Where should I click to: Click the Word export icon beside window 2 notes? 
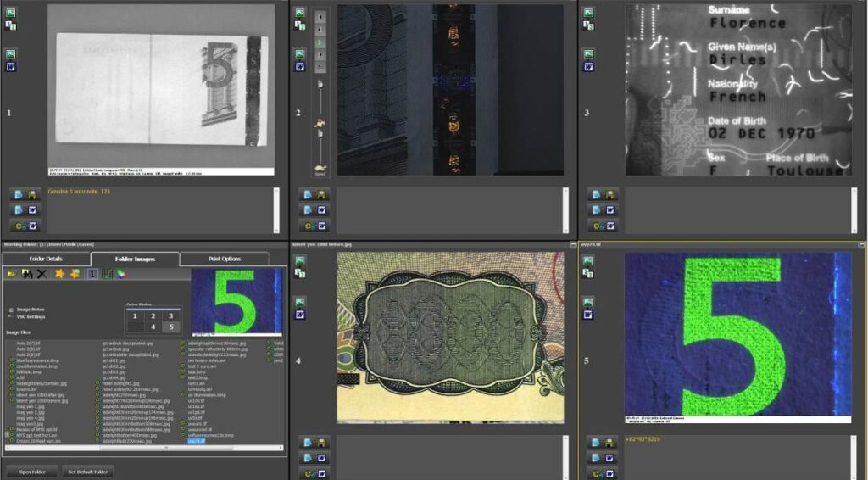pyautogui.click(x=321, y=209)
